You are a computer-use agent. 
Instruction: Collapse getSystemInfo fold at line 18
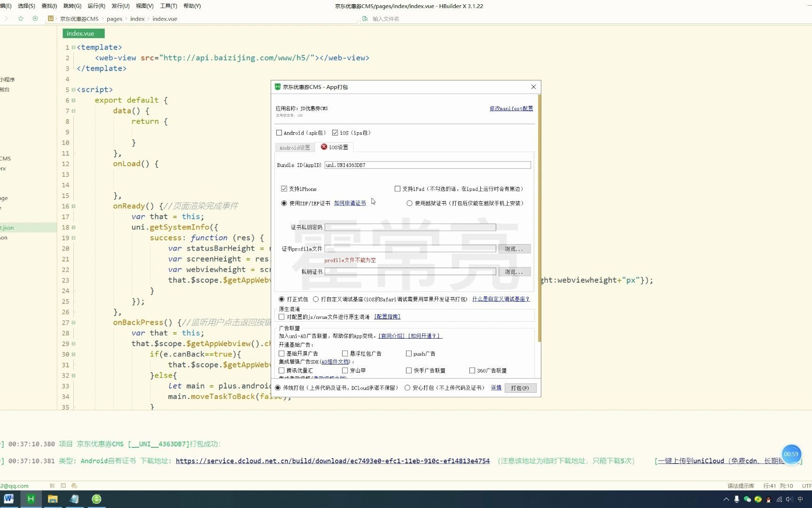pos(73,228)
